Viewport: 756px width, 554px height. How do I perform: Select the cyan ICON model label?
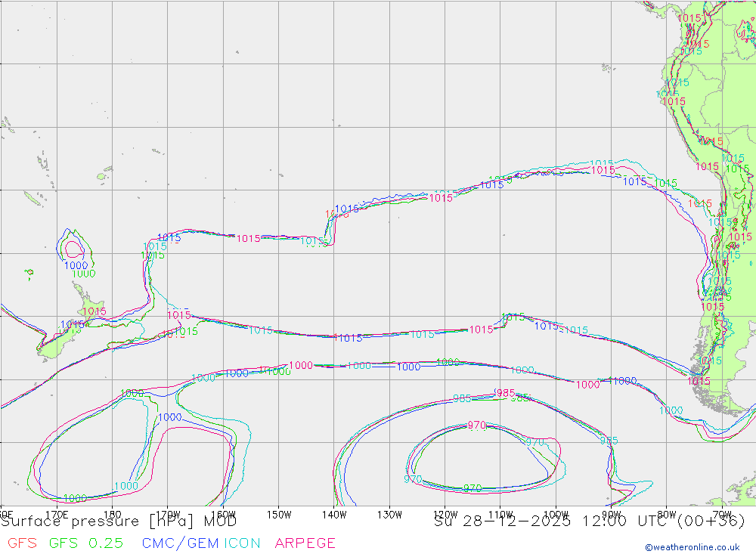click(243, 543)
